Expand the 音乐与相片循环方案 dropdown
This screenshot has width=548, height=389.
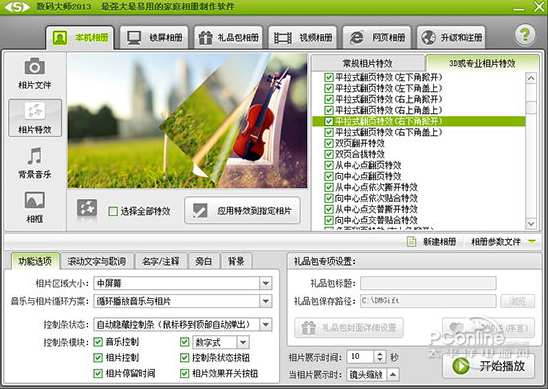click(x=266, y=301)
